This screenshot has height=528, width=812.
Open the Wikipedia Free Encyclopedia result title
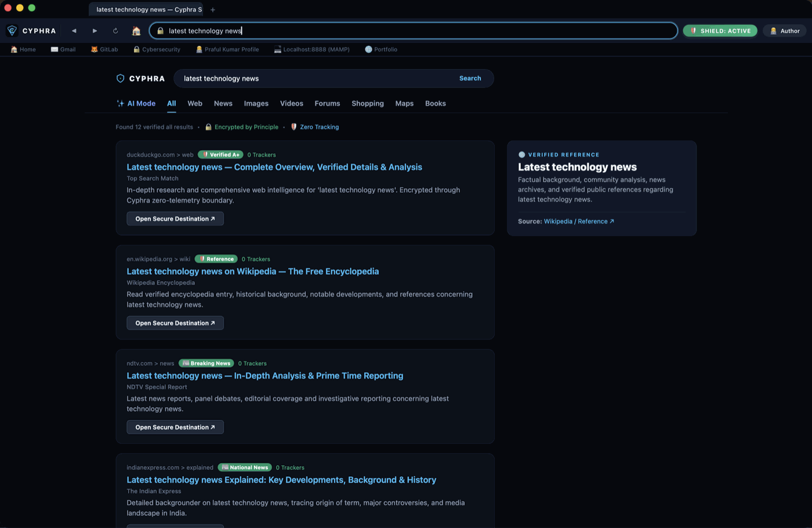(x=253, y=272)
